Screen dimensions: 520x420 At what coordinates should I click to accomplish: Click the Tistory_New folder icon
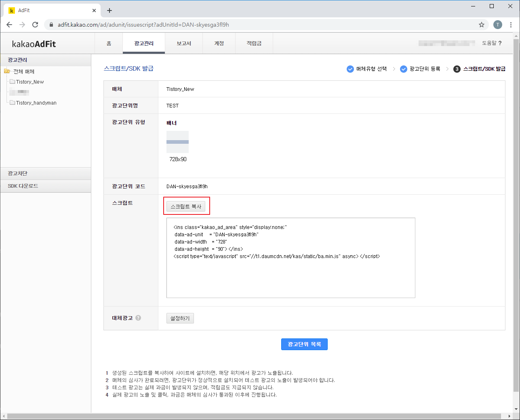click(12, 82)
